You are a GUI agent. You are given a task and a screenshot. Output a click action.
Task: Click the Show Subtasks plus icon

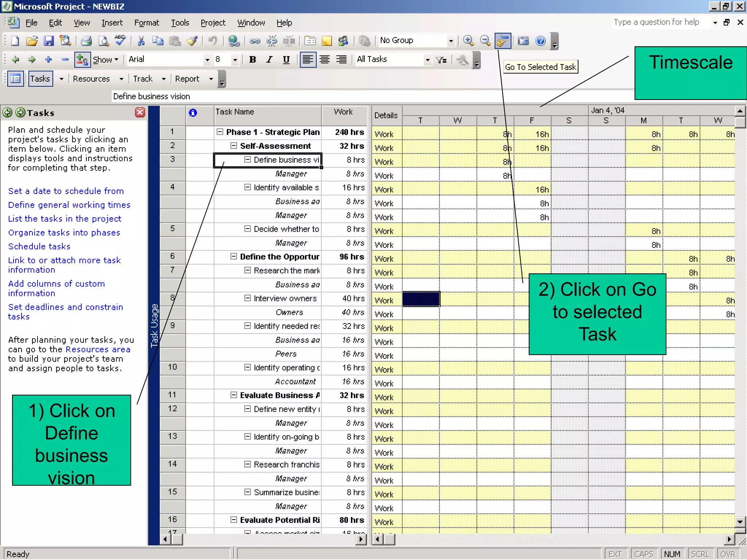(49, 59)
